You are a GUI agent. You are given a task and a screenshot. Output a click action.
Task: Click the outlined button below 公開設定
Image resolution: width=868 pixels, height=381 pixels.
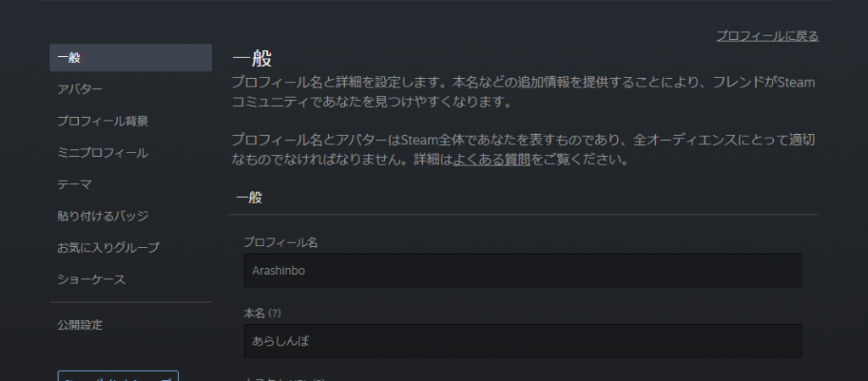coord(118,376)
